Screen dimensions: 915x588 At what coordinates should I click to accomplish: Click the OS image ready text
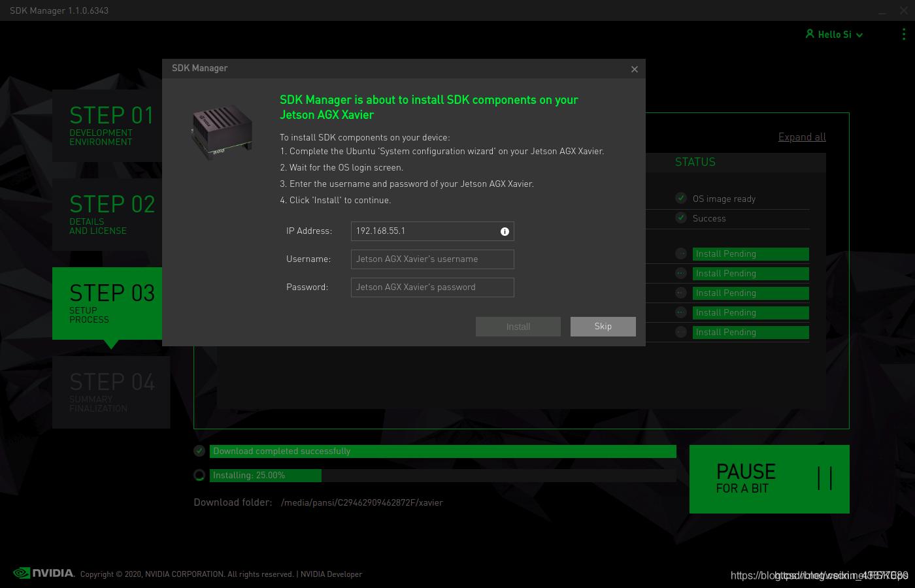[x=724, y=199]
